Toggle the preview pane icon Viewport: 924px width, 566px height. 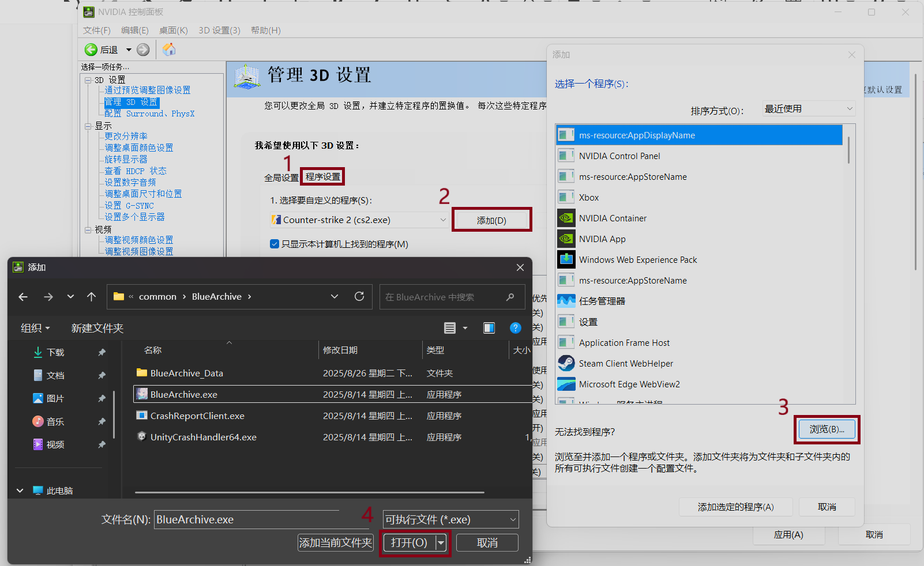[489, 328]
